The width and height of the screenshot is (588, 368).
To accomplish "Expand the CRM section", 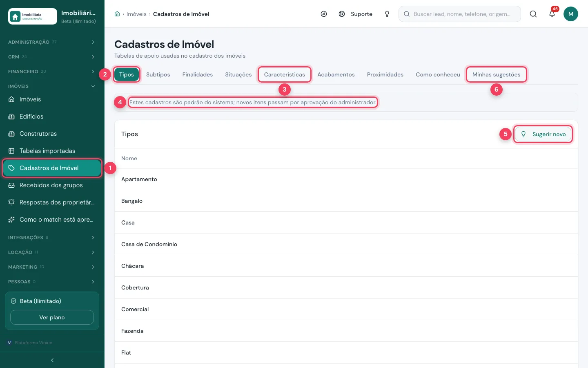I will (x=52, y=57).
